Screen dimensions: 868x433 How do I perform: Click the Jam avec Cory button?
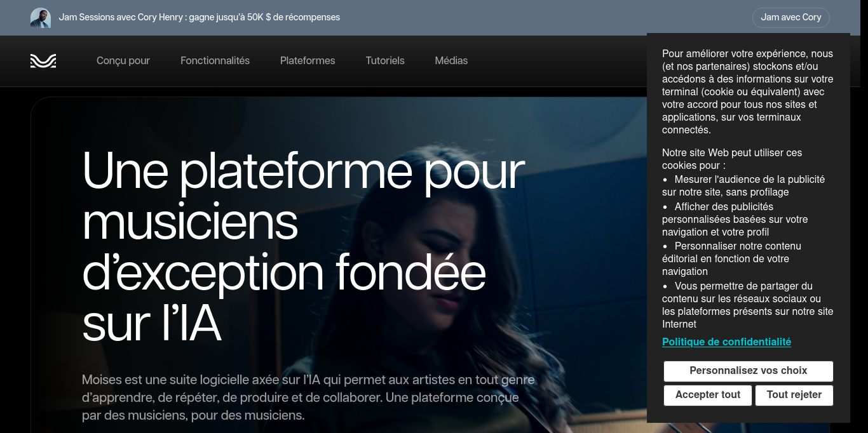pos(791,17)
